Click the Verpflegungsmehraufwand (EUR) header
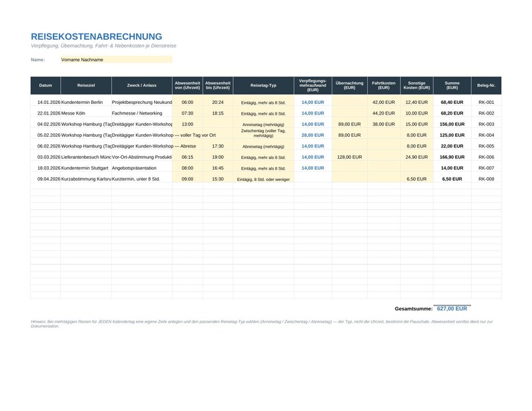The image size is (532, 411). [x=313, y=86]
